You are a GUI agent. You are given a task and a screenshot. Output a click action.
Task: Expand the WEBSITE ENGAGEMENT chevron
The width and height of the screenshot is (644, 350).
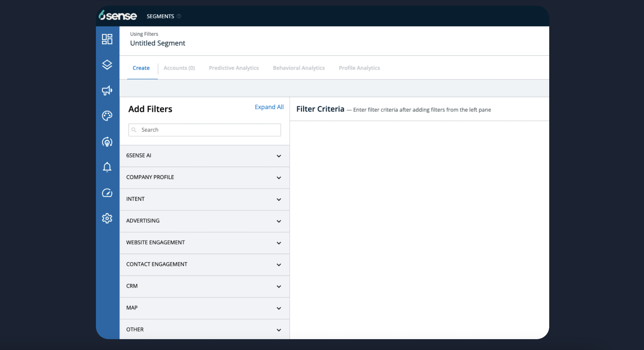pyautogui.click(x=279, y=243)
